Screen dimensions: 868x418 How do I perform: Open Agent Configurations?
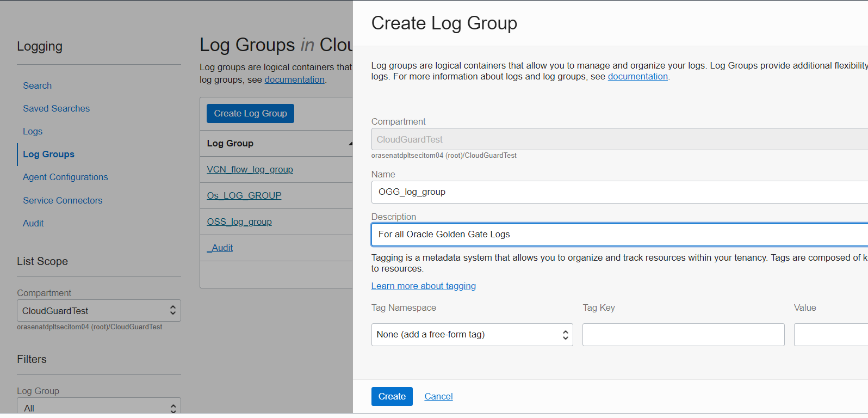pos(65,177)
